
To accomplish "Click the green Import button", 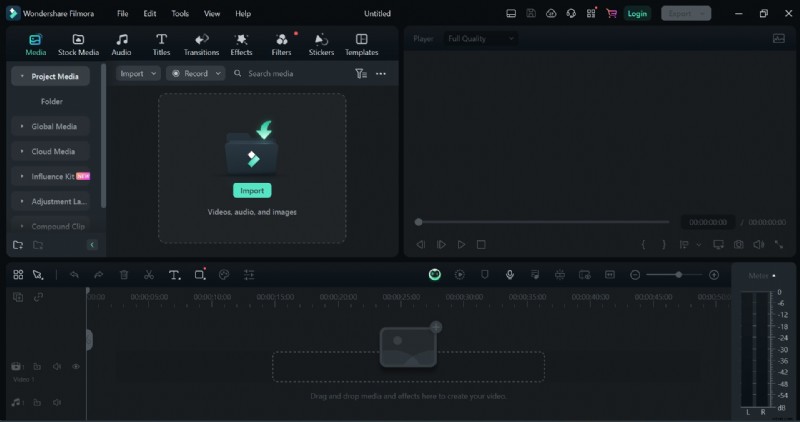I will click(x=252, y=190).
